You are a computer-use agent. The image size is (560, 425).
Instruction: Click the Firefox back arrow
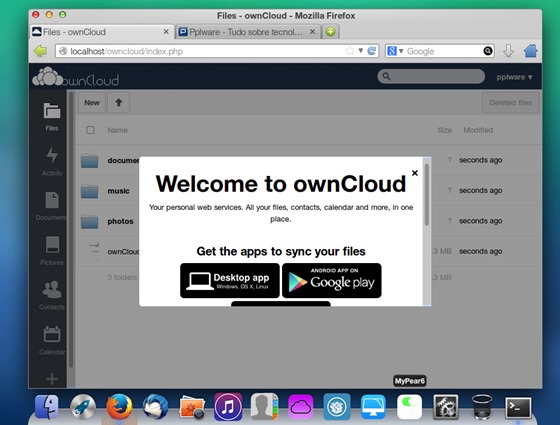40,51
